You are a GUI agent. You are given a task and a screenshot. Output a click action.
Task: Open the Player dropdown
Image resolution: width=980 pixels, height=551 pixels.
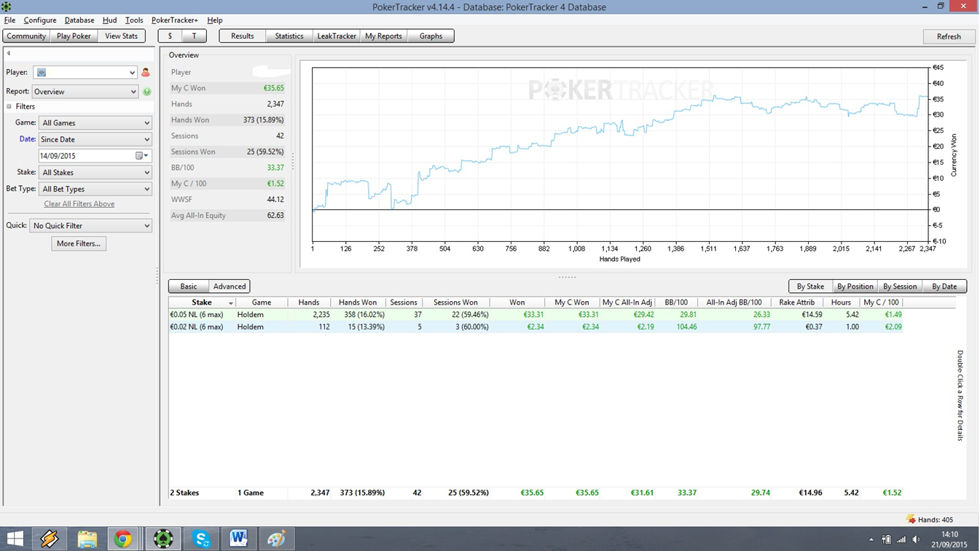(x=85, y=72)
